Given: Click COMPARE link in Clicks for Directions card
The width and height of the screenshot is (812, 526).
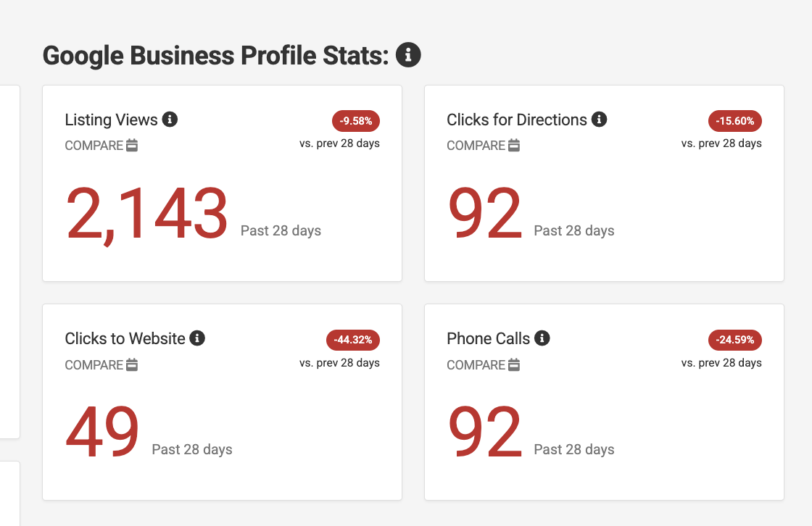Looking at the screenshot, I should coord(476,146).
